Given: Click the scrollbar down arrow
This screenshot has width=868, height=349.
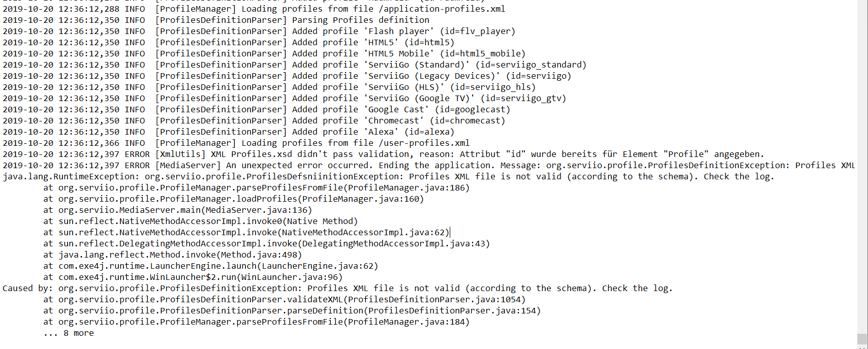Looking at the screenshot, I should tap(862, 346).
